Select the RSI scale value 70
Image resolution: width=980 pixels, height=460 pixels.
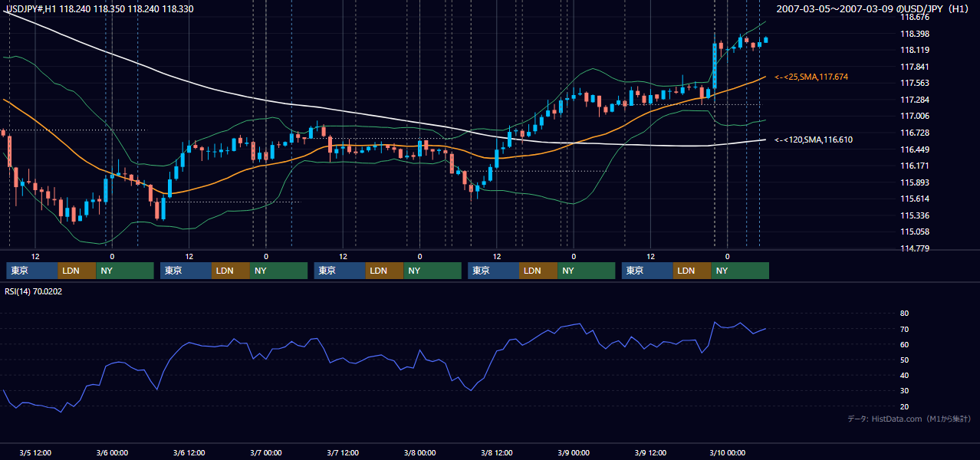tap(904, 329)
